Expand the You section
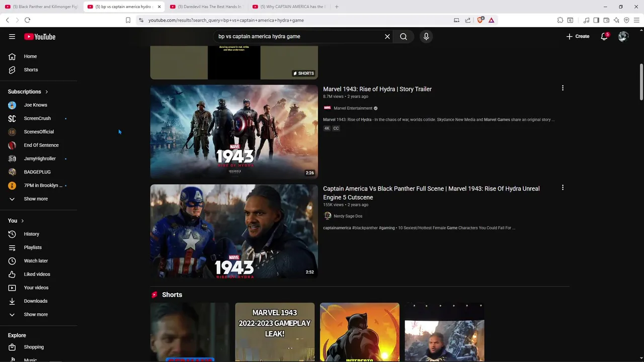This screenshot has width=644, height=362. (16, 221)
